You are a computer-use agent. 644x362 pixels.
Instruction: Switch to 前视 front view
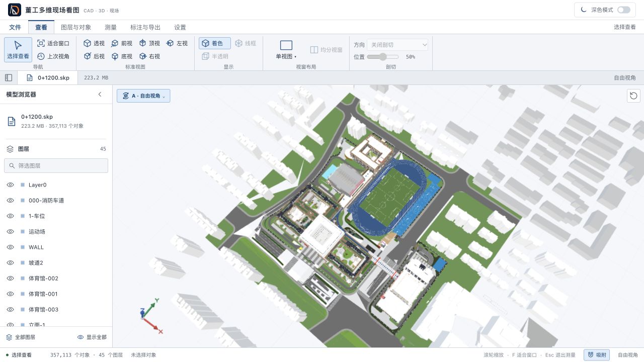click(122, 43)
